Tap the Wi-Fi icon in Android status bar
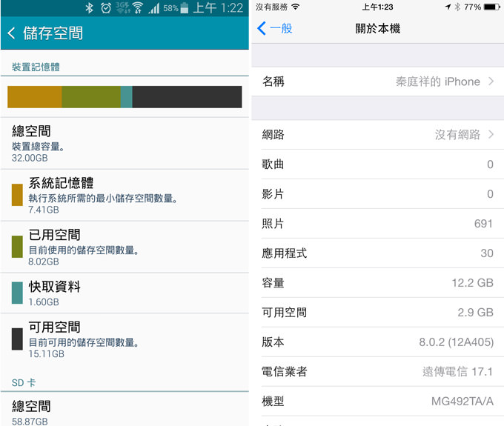 click(138, 8)
